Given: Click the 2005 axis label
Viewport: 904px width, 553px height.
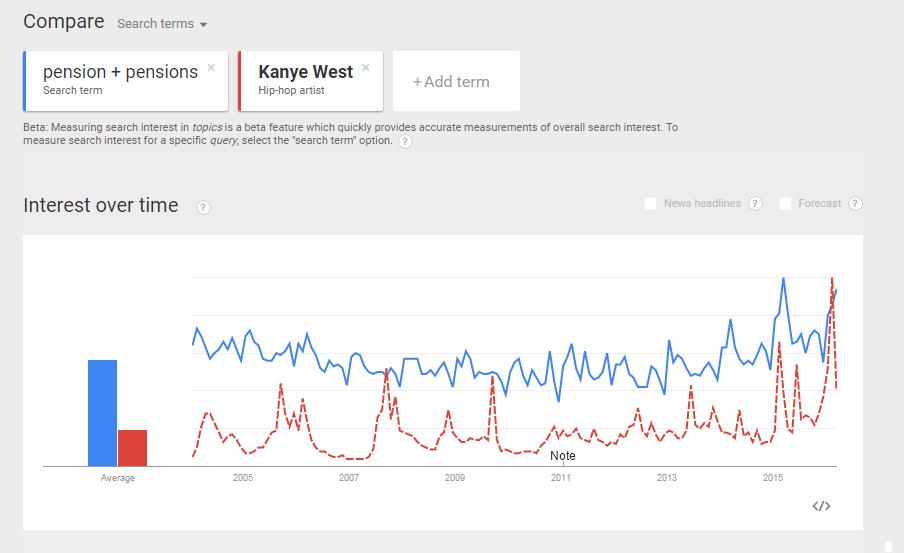Looking at the screenshot, I should [x=243, y=477].
